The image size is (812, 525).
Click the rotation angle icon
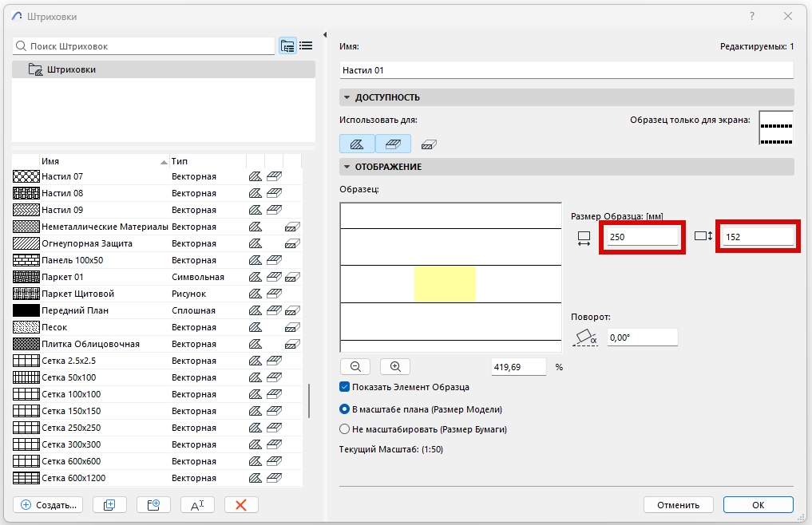(585, 337)
